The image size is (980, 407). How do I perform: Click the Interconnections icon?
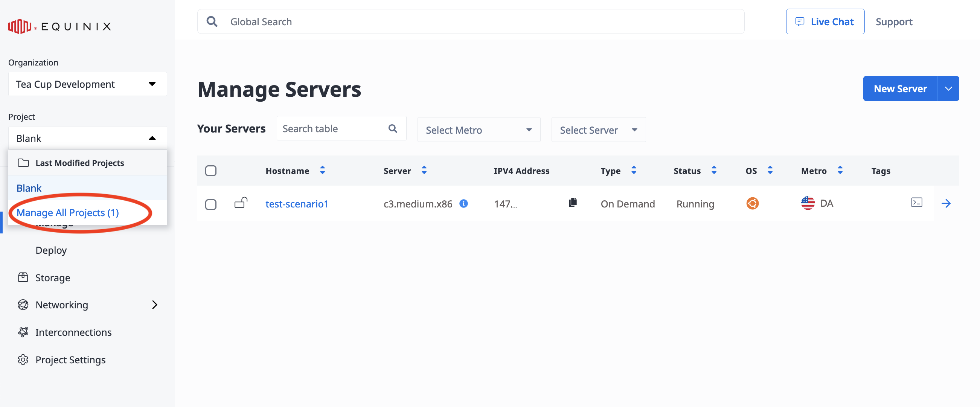23,332
